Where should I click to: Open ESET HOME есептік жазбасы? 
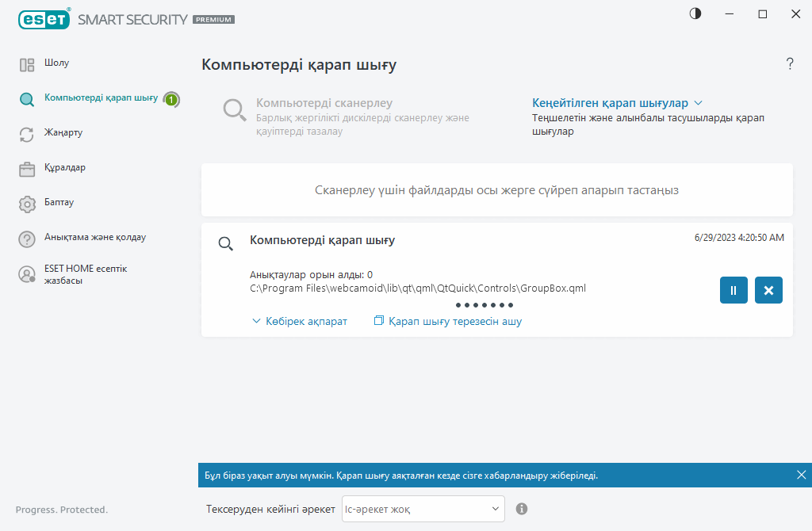[x=85, y=274]
